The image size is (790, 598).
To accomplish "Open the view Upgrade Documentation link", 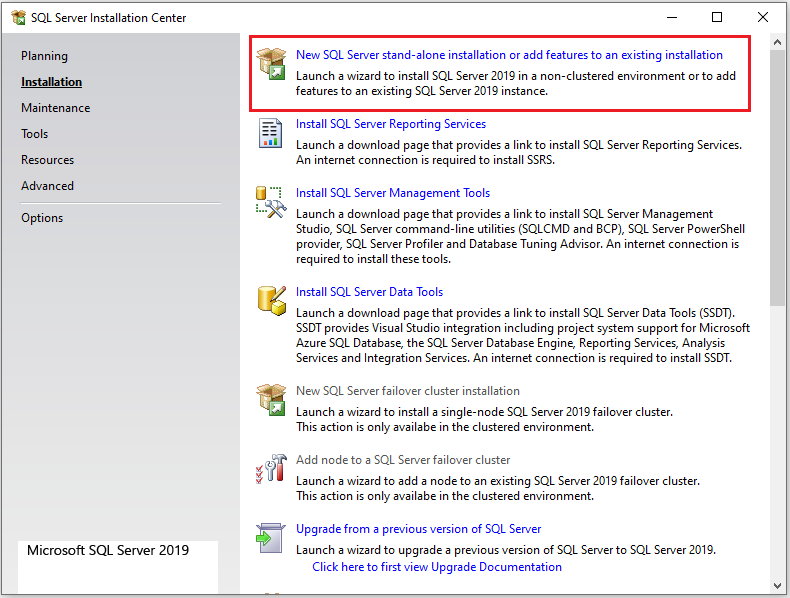I will (437, 567).
